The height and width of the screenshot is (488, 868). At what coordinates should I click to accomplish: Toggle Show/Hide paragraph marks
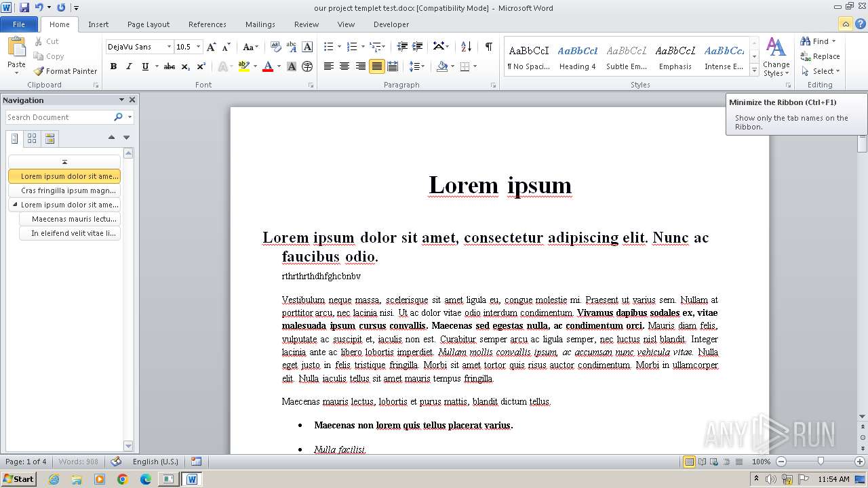488,47
